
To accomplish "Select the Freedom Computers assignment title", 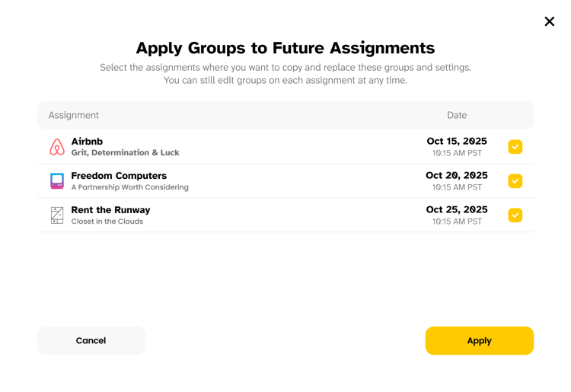I will tap(119, 176).
